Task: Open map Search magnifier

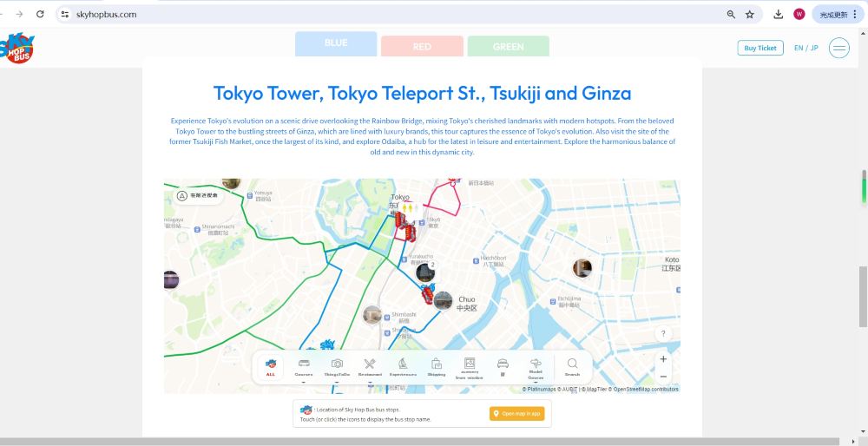Action: point(572,367)
